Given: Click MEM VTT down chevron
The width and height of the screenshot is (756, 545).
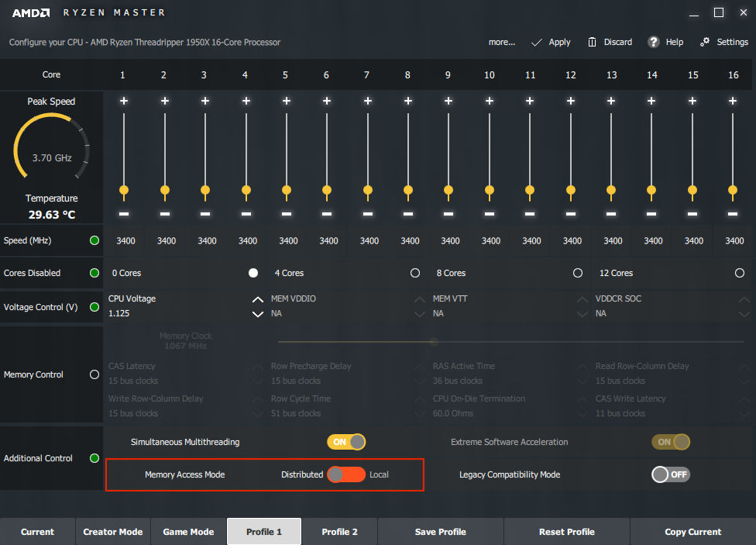Looking at the screenshot, I should pyautogui.click(x=582, y=314).
